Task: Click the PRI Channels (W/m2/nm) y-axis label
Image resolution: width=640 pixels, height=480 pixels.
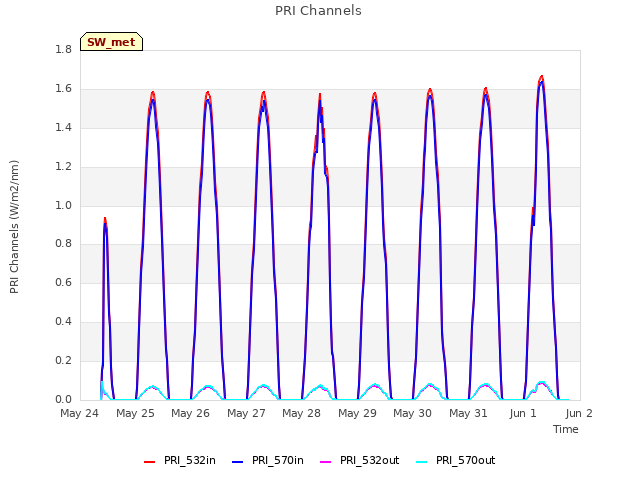Action: [x=14, y=227]
